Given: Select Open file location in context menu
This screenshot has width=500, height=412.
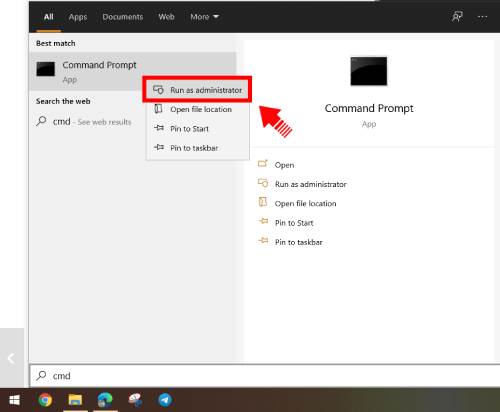Looking at the screenshot, I should [x=197, y=109].
